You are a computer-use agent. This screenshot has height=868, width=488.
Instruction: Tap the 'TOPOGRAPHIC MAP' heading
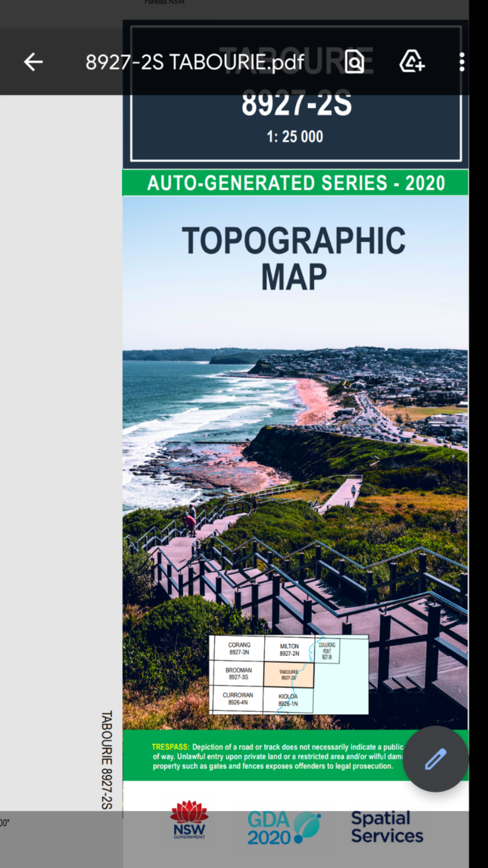pyautogui.click(x=294, y=259)
